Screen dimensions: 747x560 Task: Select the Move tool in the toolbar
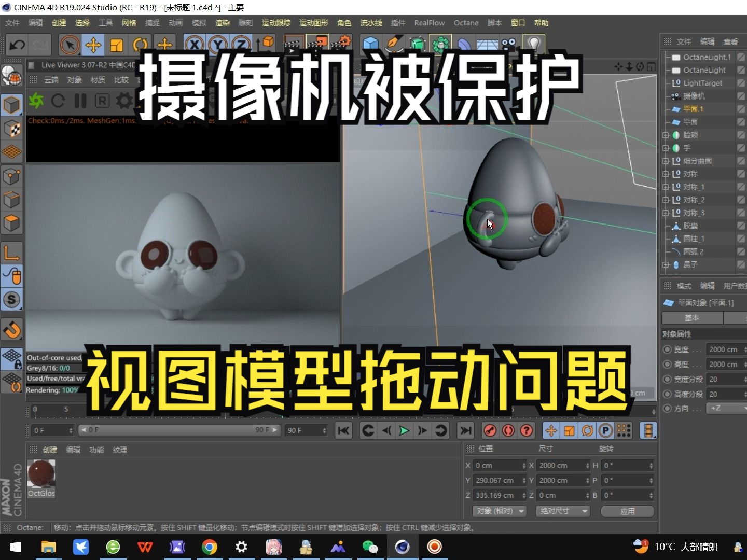[93, 45]
